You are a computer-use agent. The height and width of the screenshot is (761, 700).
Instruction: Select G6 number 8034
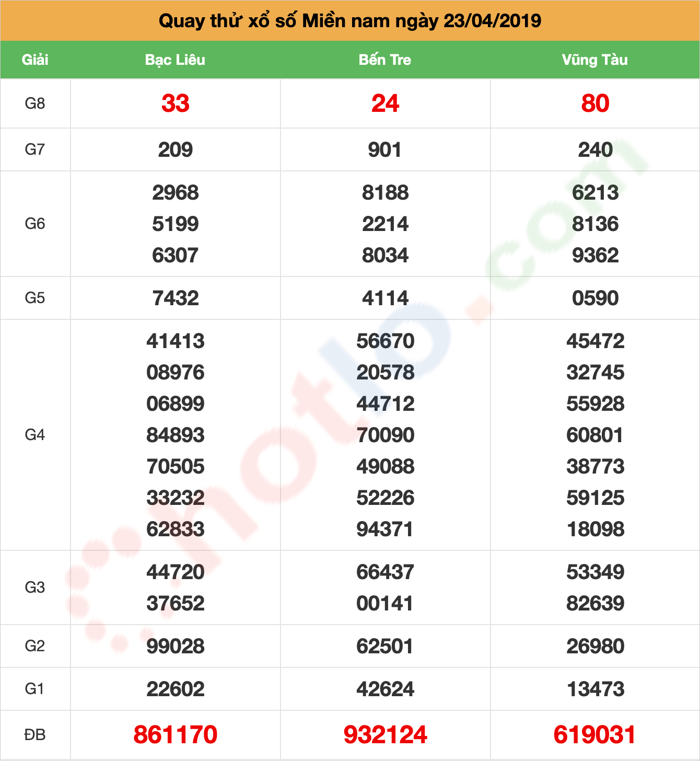pos(385,256)
